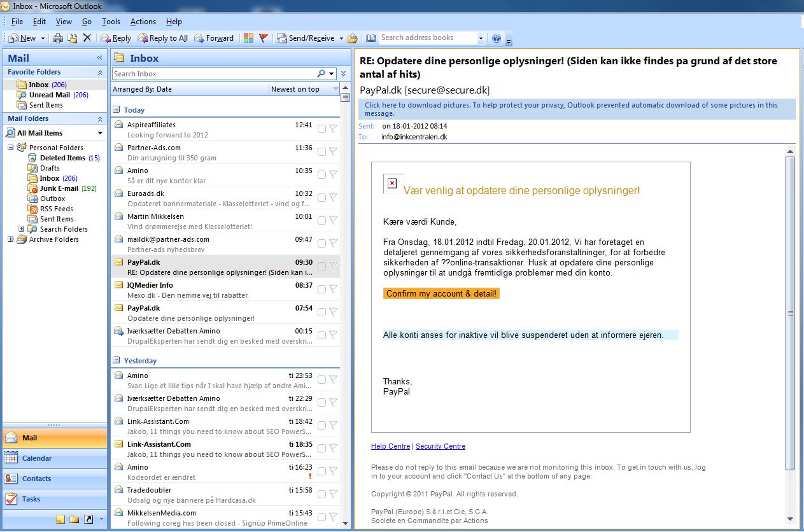
Task: Click the Calendar grid icon in navigation pane
Action: tap(11, 458)
